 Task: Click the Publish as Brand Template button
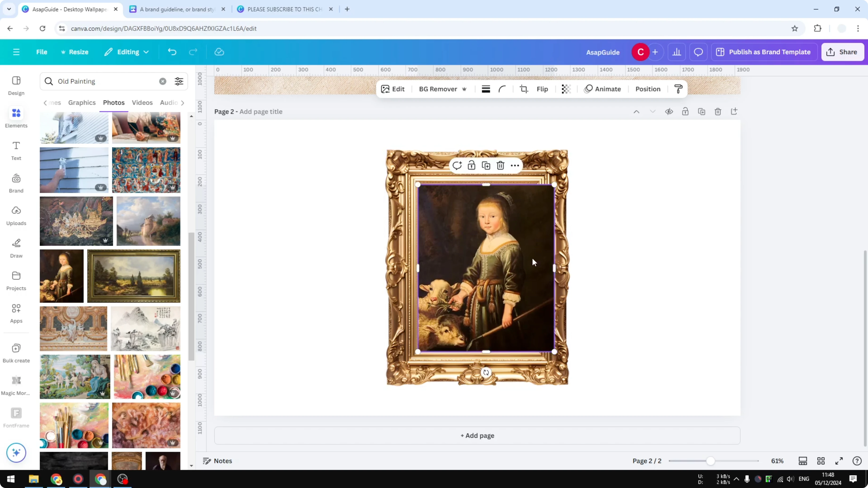click(764, 52)
